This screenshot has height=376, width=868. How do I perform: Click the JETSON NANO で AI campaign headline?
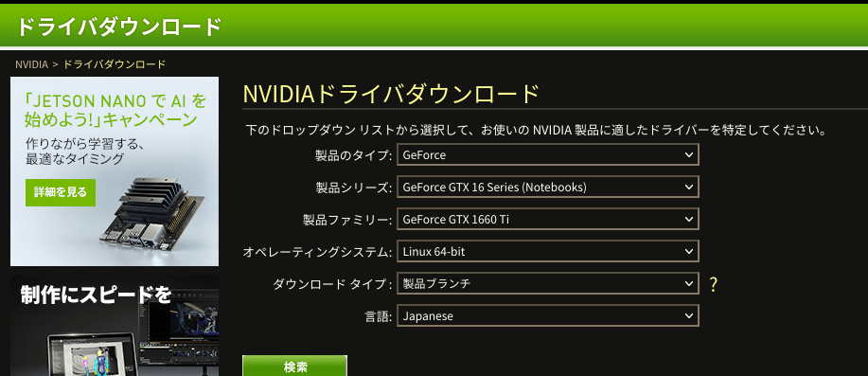pyautogui.click(x=115, y=110)
